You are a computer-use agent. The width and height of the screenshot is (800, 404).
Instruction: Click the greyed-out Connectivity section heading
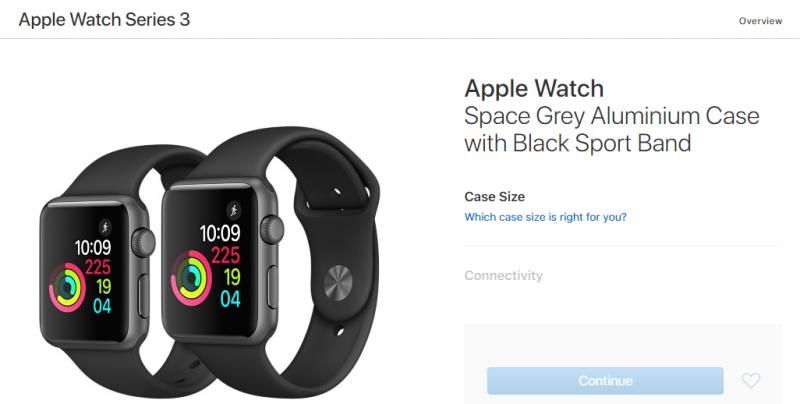tap(504, 275)
